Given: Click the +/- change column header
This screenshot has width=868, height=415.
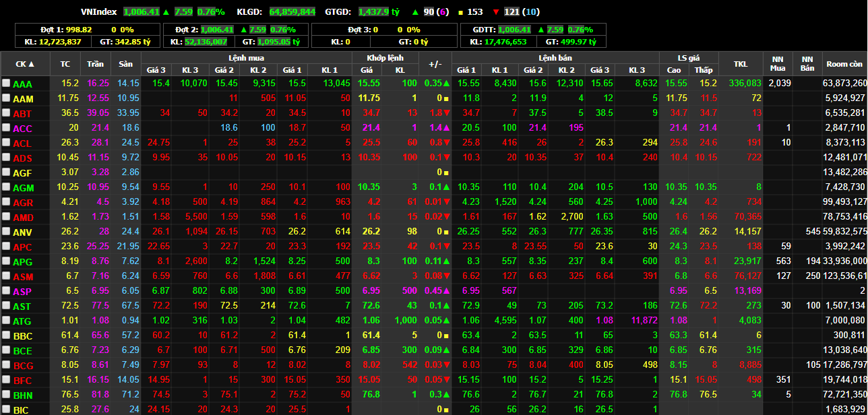Looking at the screenshot, I should (x=435, y=64).
